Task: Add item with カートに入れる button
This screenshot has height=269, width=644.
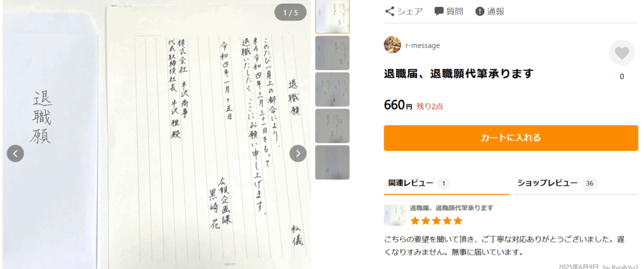Action: point(511,138)
